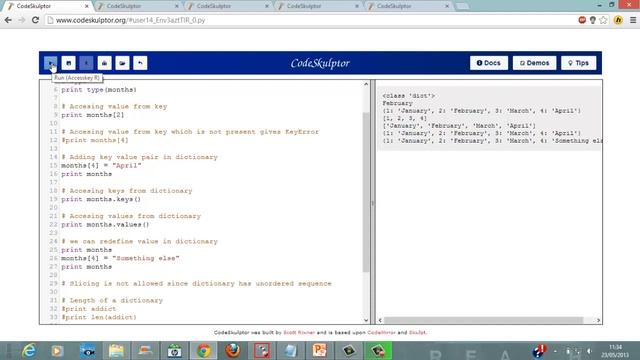Click the output scrollbar's right arrow
This screenshot has height=360, width=640.
pyautogui.click(x=598, y=320)
